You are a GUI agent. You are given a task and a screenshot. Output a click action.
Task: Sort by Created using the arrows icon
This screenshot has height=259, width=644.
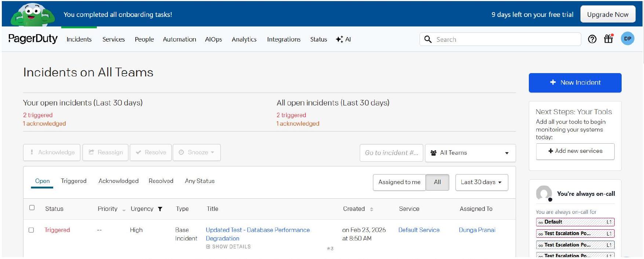pos(372,209)
